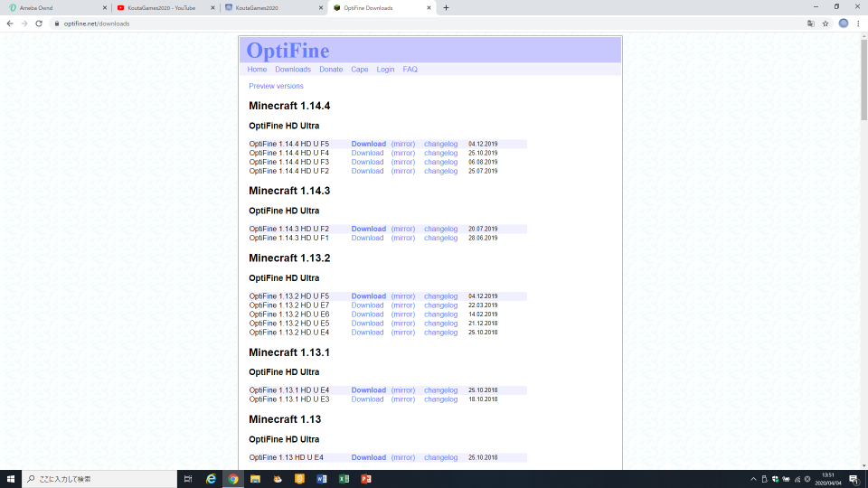The image size is (868, 488).
Task: Click the forward navigation arrow
Action: tap(24, 23)
